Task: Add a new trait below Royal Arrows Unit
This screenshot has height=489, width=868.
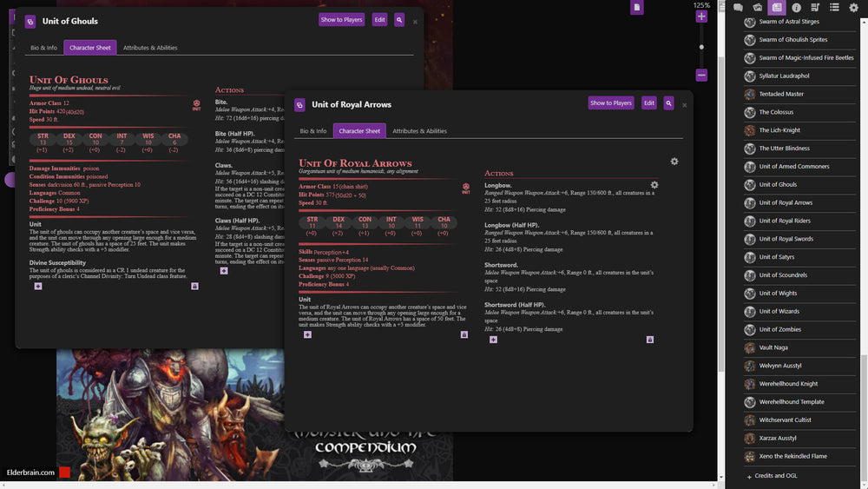Action: pyautogui.click(x=307, y=334)
